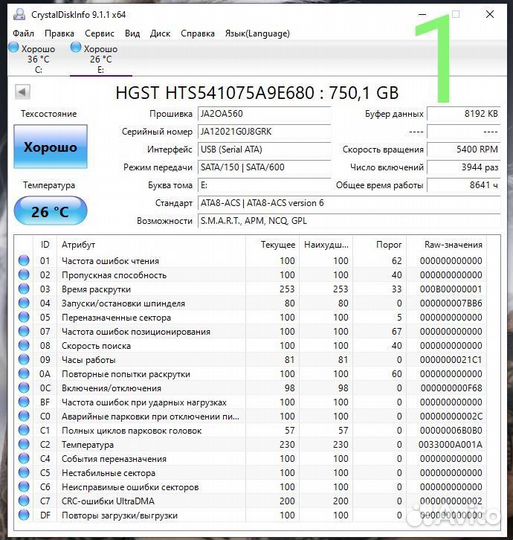Click status icon for attribute 03
This screenshot has width=513, height=540.
[x=24, y=289]
